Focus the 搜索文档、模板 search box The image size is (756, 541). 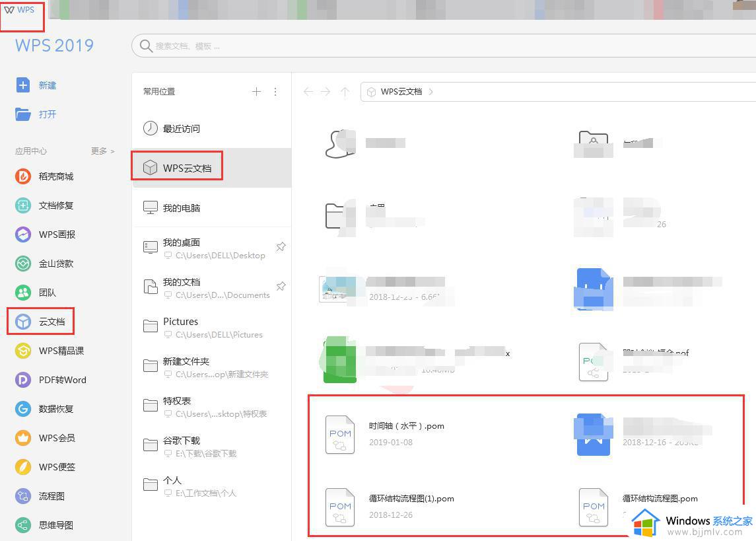[x=444, y=46]
